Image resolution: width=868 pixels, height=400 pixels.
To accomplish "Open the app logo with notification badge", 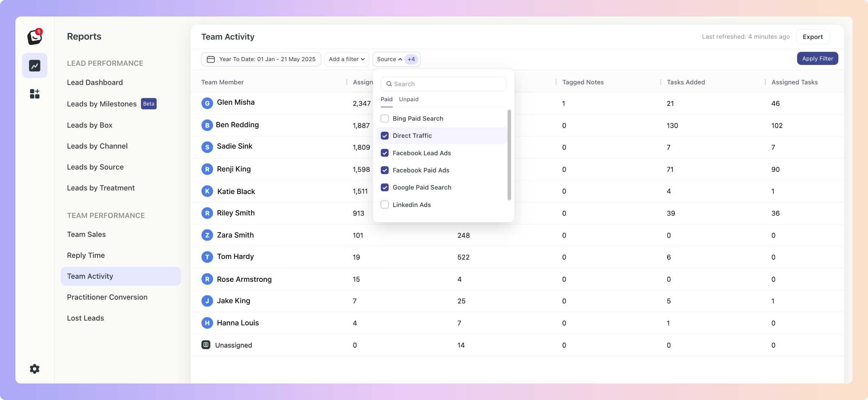I will pos(35,37).
